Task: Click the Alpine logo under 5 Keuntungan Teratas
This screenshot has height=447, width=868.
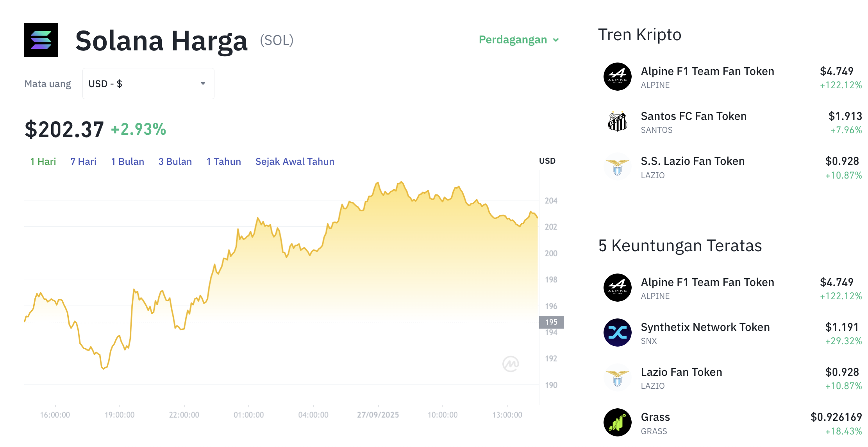Action: click(617, 288)
